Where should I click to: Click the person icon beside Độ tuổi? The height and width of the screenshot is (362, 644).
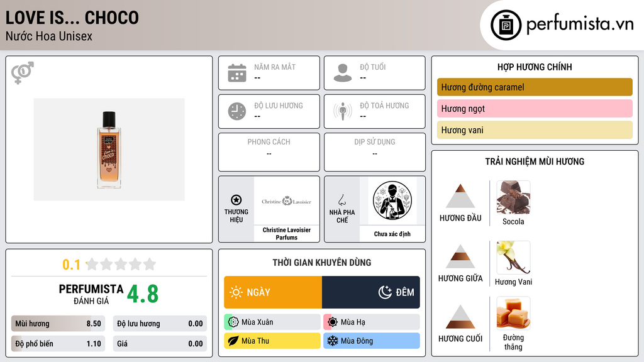pyautogui.click(x=343, y=73)
